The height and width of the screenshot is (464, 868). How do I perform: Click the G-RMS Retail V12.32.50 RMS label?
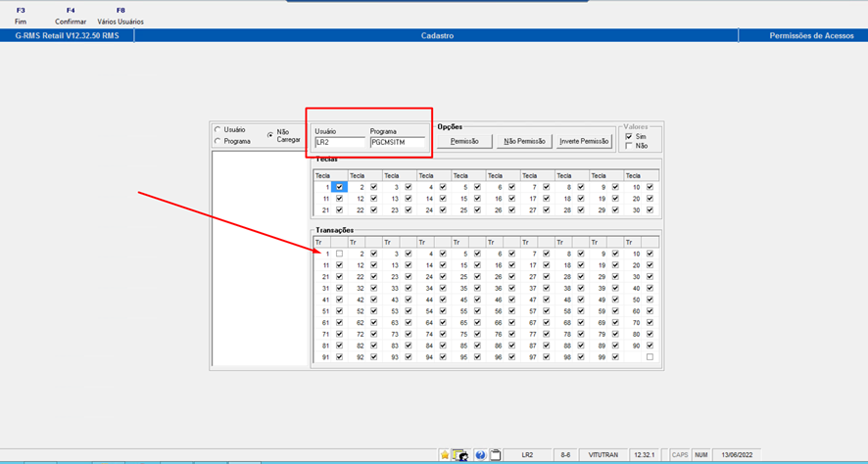point(67,35)
